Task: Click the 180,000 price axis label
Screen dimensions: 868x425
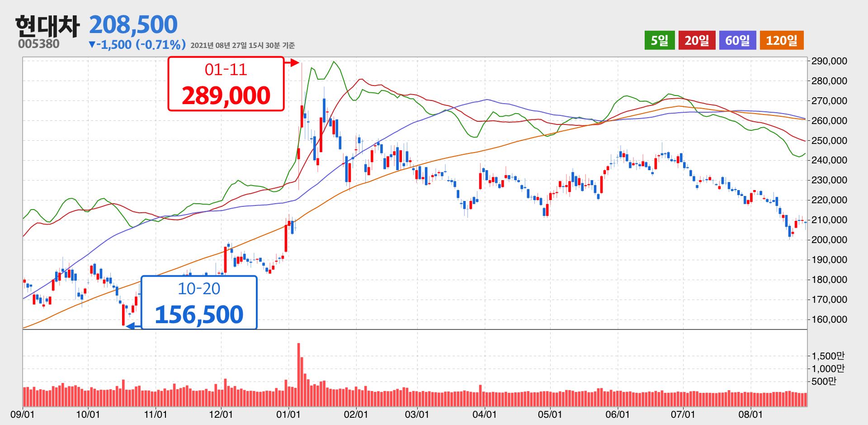Action: coord(829,280)
